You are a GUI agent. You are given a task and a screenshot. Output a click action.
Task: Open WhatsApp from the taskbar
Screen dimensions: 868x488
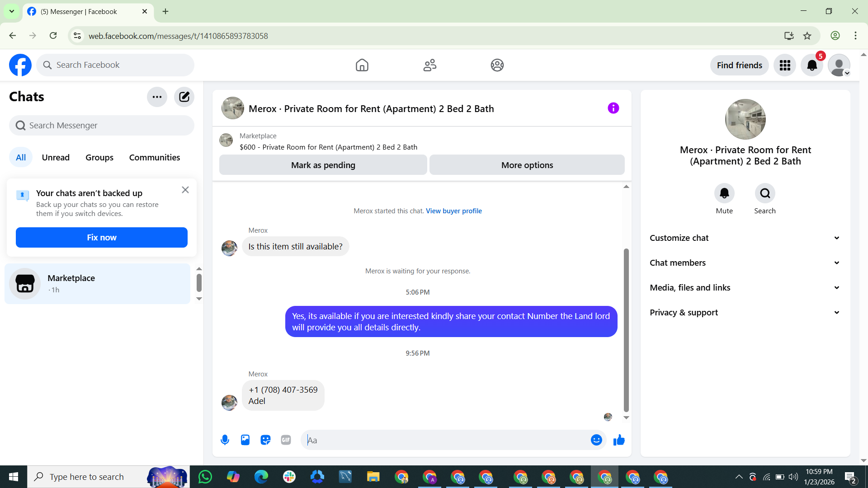pos(205,477)
